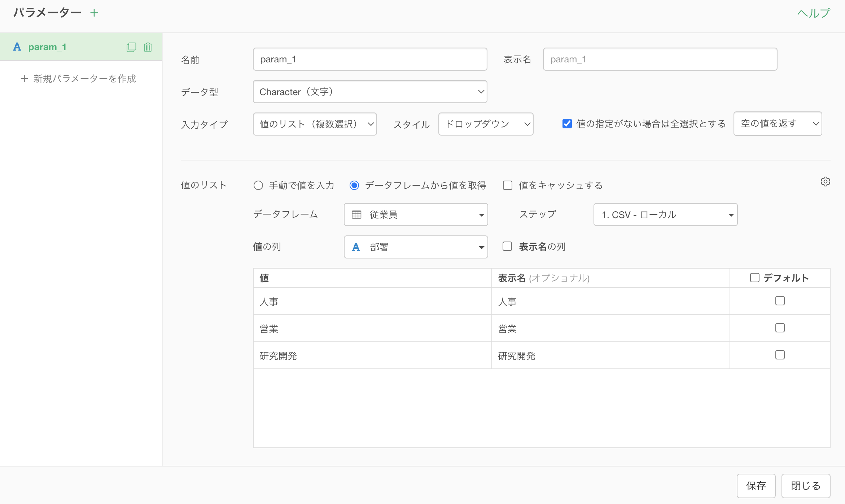Image resolution: width=845 pixels, height=504 pixels.
Task: Click the 閉じる button
Action: coord(806,486)
